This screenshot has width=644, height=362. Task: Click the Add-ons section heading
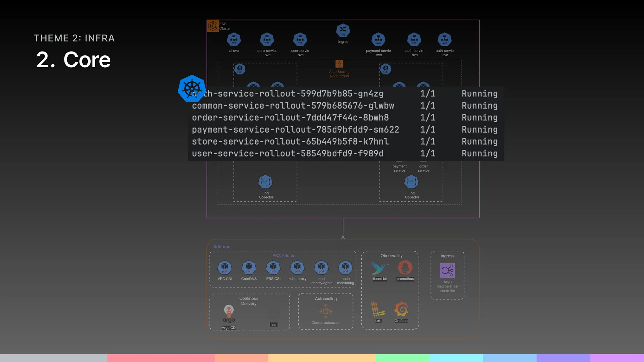221,247
